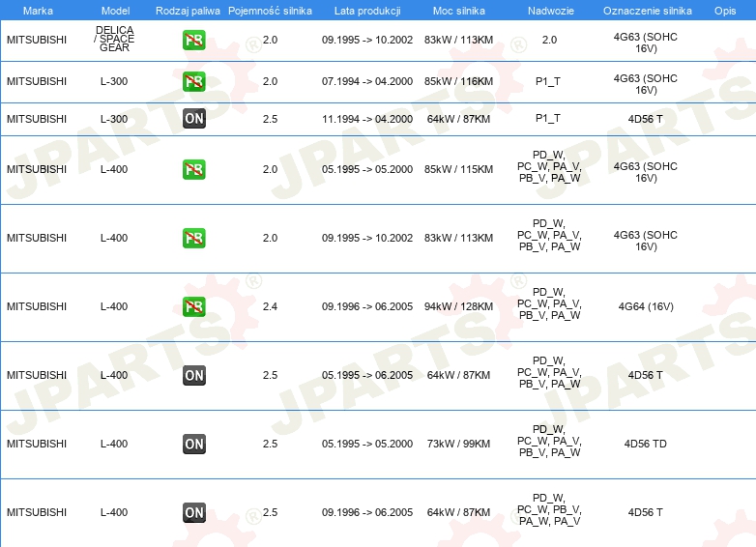Select the 73kW / 99KM power cell
Viewport: 756px width, 547px height.
(458, 444)
